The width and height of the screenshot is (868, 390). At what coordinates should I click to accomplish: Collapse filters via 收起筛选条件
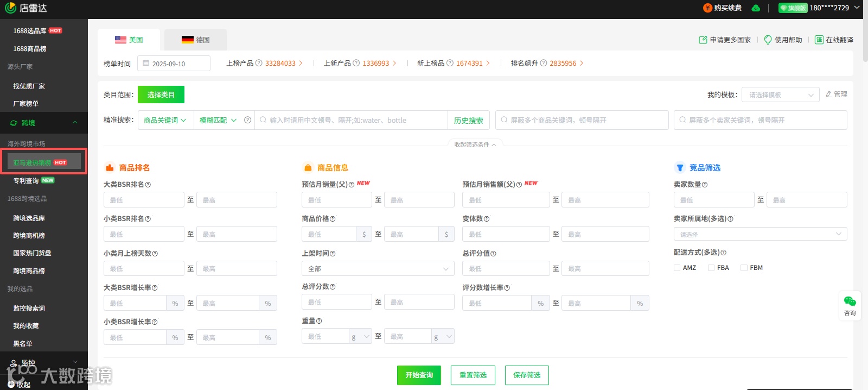(475, 144)
